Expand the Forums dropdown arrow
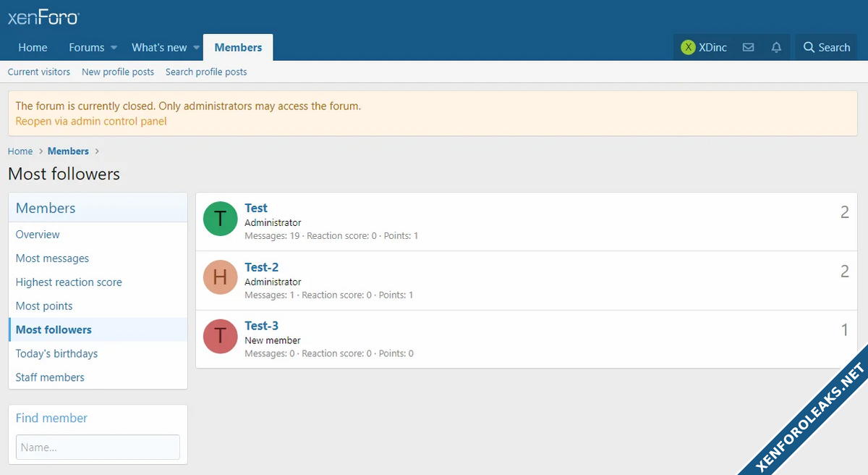868x475 pixels. [x=114, y=48]
